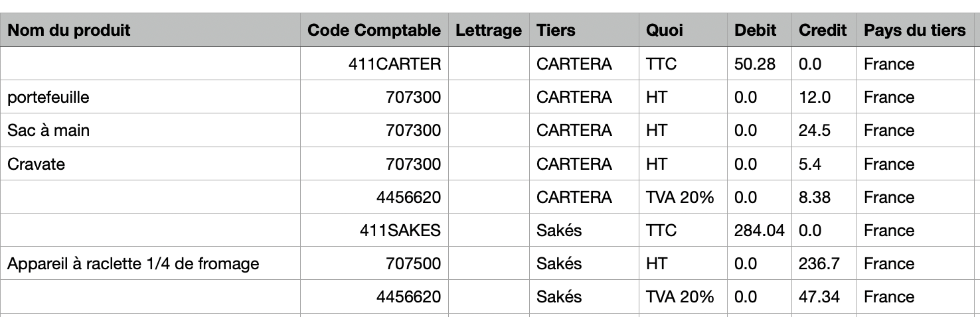Click the 'Debit' column header

(x=760, y=30)
